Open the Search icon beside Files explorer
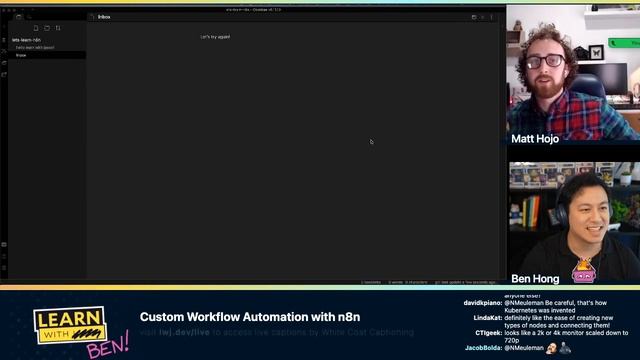640x360 pixels. click(x=29, y=17)
